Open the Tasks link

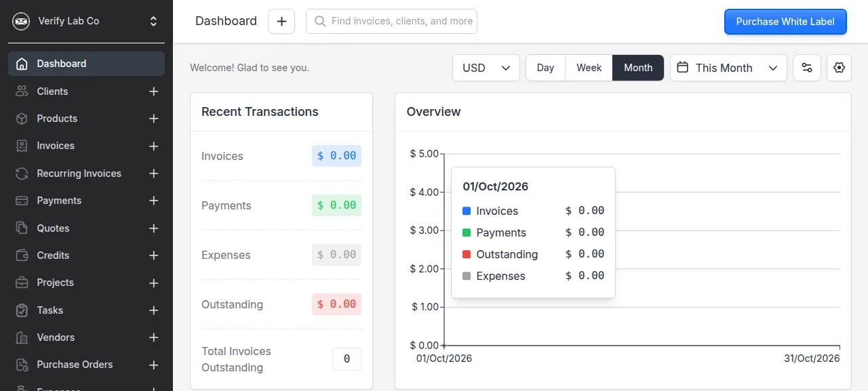pos(50,310)
